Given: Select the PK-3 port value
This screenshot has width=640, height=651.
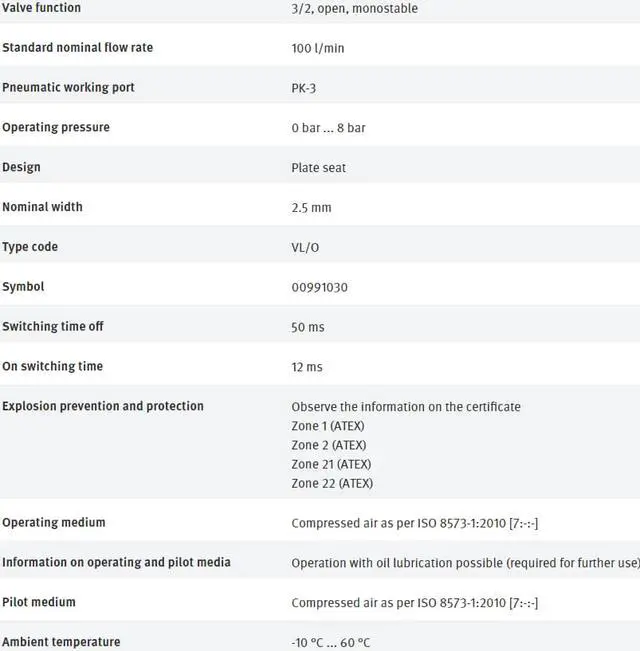Looking at the screenshot, I should click(303, 88).
